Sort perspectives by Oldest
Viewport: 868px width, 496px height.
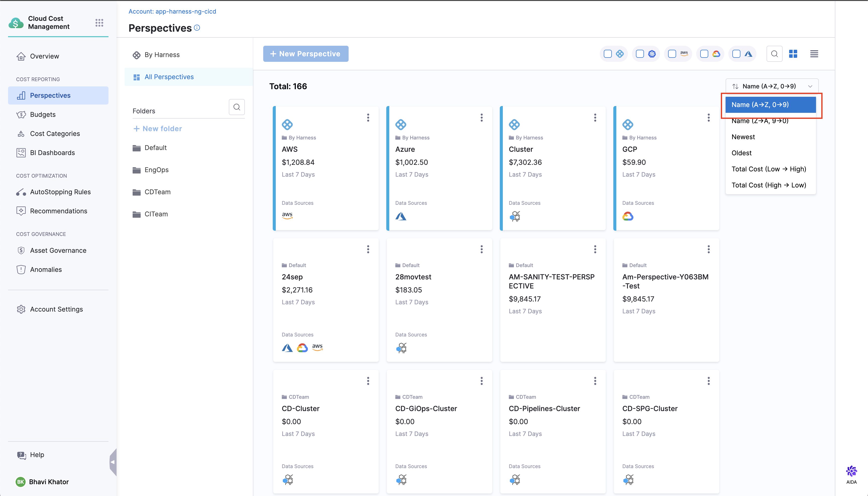click(770, 153)
